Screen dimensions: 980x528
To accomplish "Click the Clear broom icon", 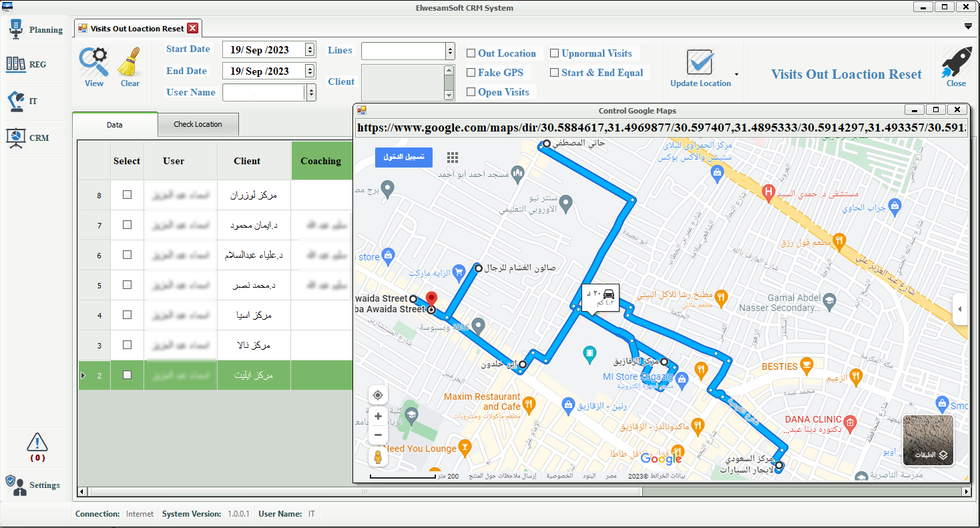I will 130,62.
